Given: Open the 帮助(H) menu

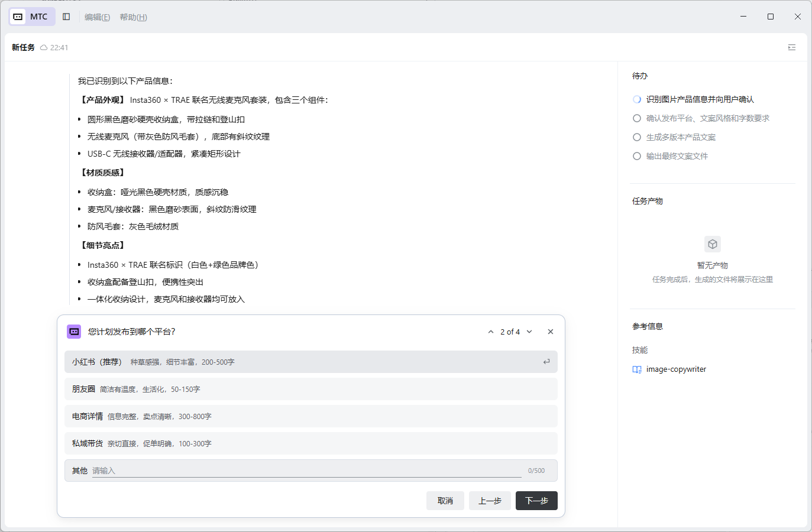Looking at the screenshot, I should (x=133, y=17).
